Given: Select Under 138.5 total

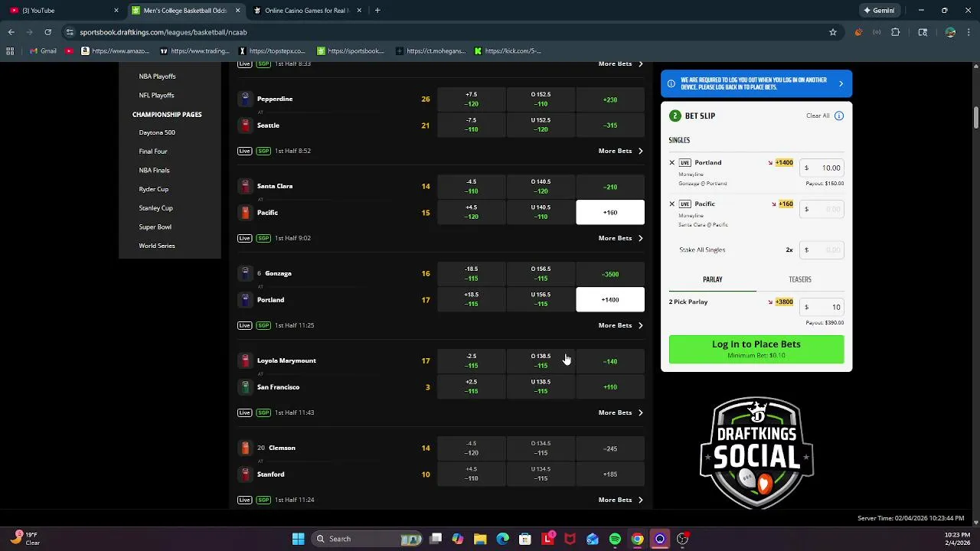Looking at the screenshot, I should click(541, 387).
